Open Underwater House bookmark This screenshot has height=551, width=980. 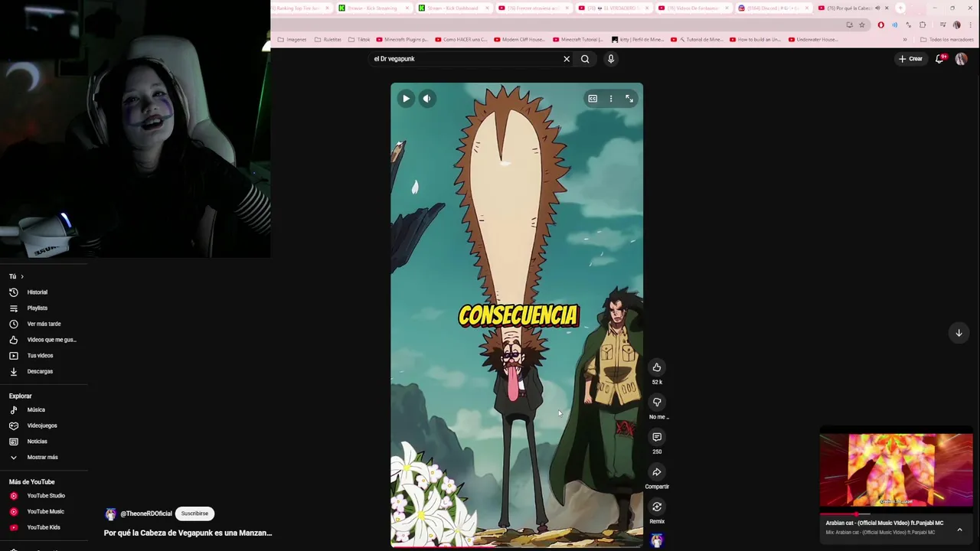coord(813,39)
